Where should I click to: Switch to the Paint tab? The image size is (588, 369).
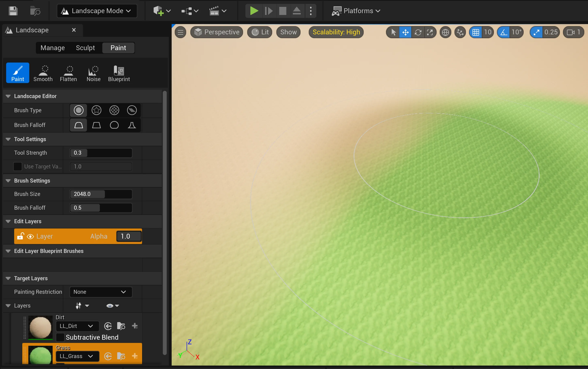(x=118, y=48)
